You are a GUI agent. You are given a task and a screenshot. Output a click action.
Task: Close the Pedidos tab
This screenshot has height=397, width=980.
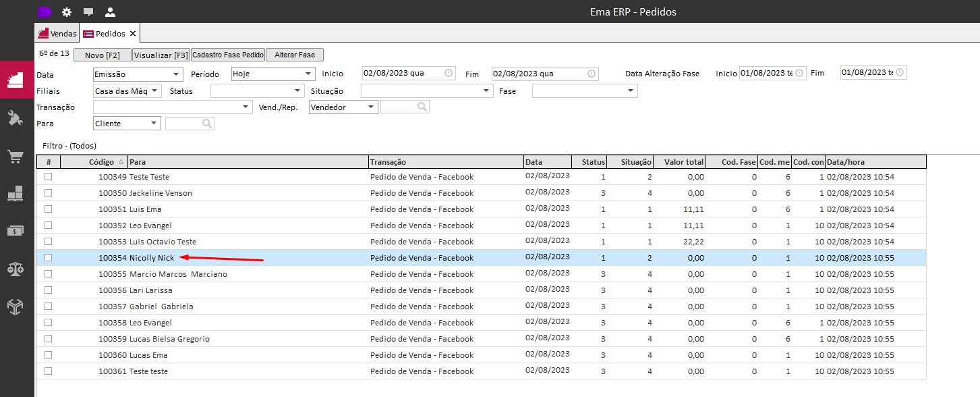tap(133, 33)
